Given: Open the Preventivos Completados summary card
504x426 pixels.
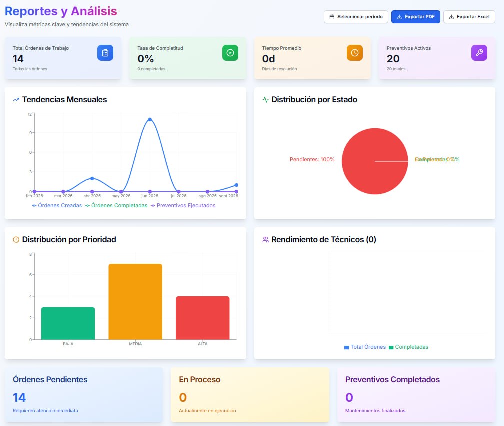Looking at the screenshot, I should [416, 395].
